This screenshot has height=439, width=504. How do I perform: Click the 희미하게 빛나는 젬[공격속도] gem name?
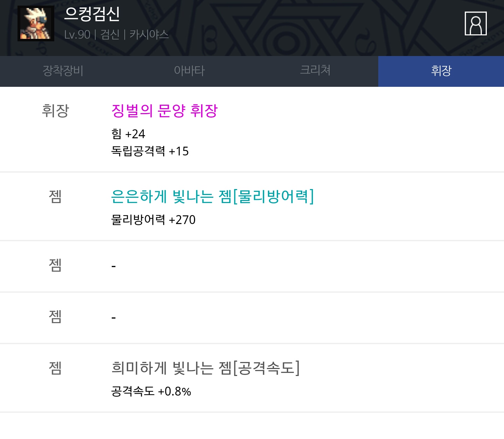click(205, 368)
